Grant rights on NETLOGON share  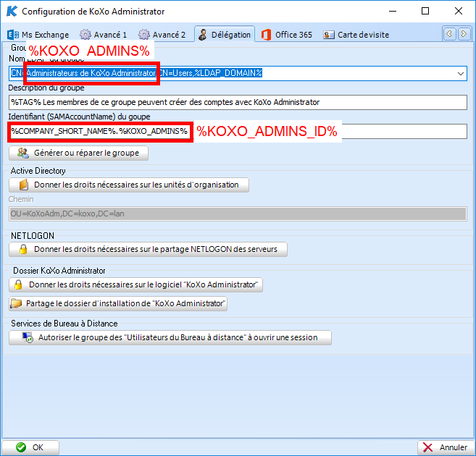click(x=148, y=249)
